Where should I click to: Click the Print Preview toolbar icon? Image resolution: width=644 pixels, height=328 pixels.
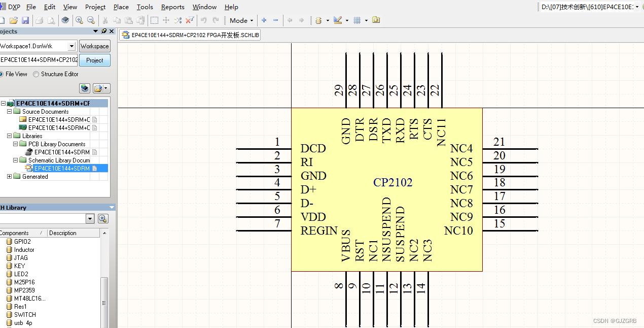(51, 20)
